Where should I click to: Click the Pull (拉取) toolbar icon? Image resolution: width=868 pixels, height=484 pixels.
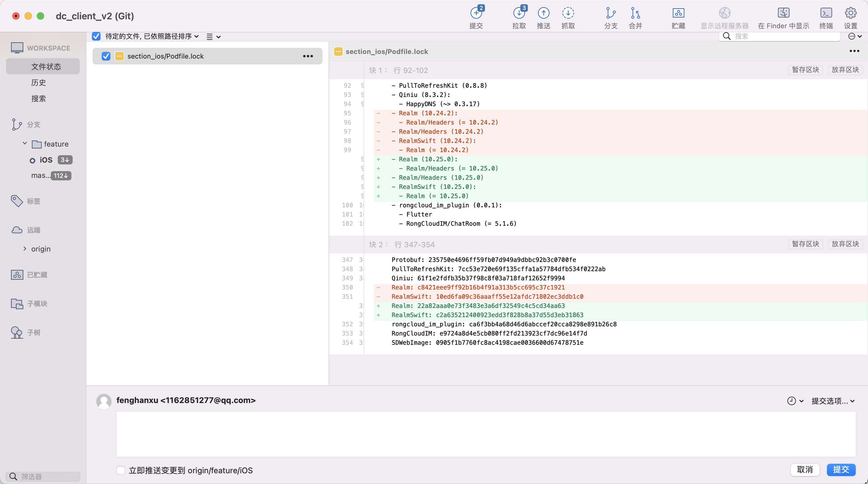click(x=519, y=13)
